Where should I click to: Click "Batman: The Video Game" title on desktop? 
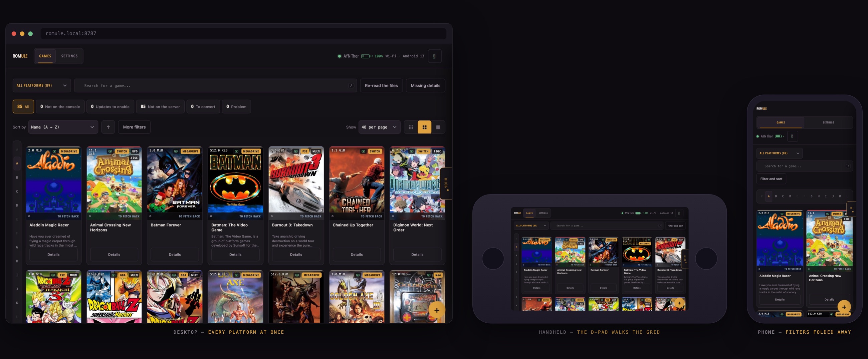(229, 227)
